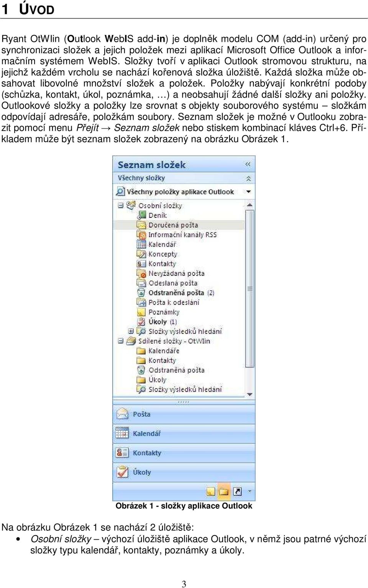
Task: Click the folder list scroll up arrow
Action: 250,205
